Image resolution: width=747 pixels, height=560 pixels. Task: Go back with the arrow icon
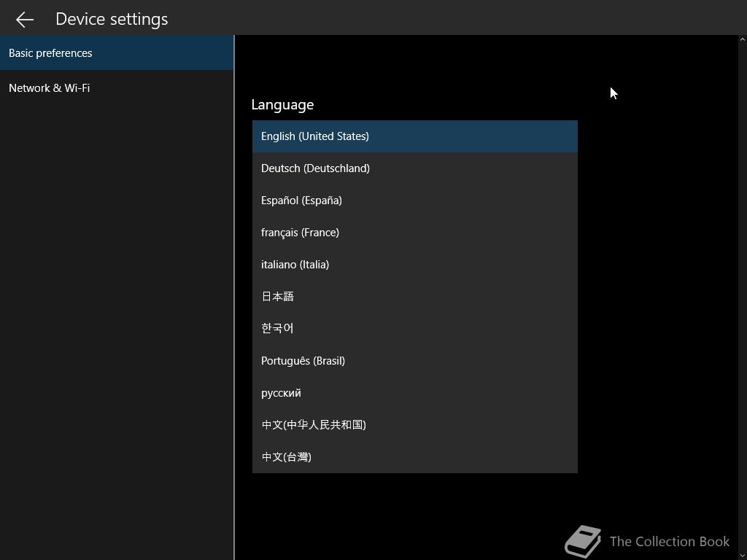[24, 20]
